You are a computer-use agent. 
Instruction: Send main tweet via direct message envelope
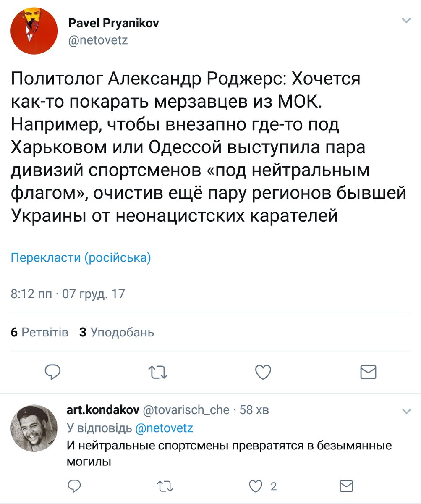[x=369, y=372]
